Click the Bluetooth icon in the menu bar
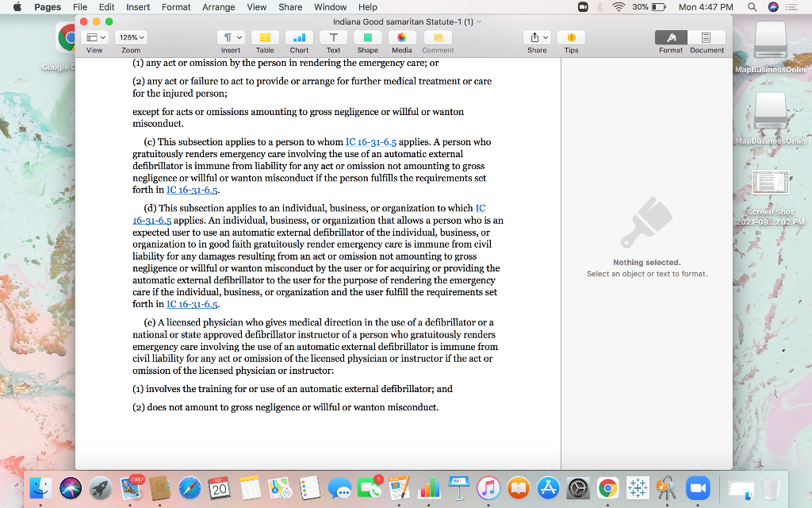Viewport: 812px width, 508px height. tap(599, 6)
